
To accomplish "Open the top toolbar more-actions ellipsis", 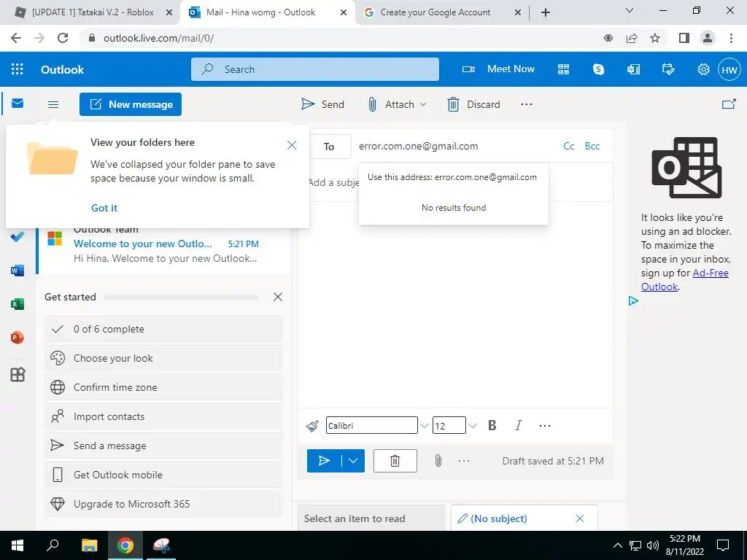I will coord(527,104).
